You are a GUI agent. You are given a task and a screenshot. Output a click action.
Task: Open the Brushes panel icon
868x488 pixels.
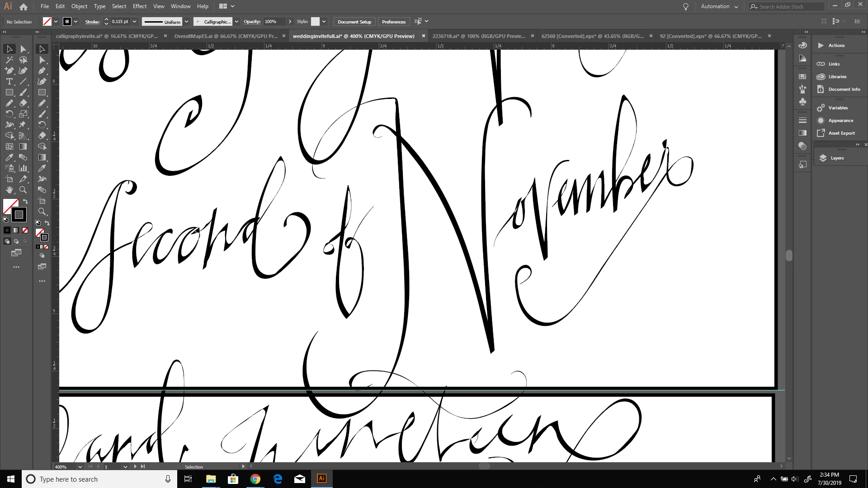pyautogui.click(x=802, y=89)
